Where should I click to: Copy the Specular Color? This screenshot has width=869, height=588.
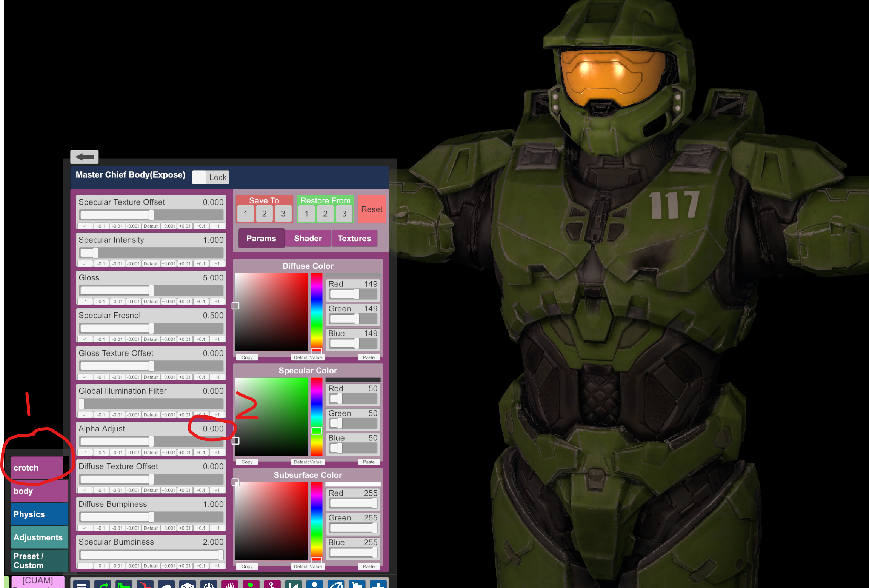247,462
